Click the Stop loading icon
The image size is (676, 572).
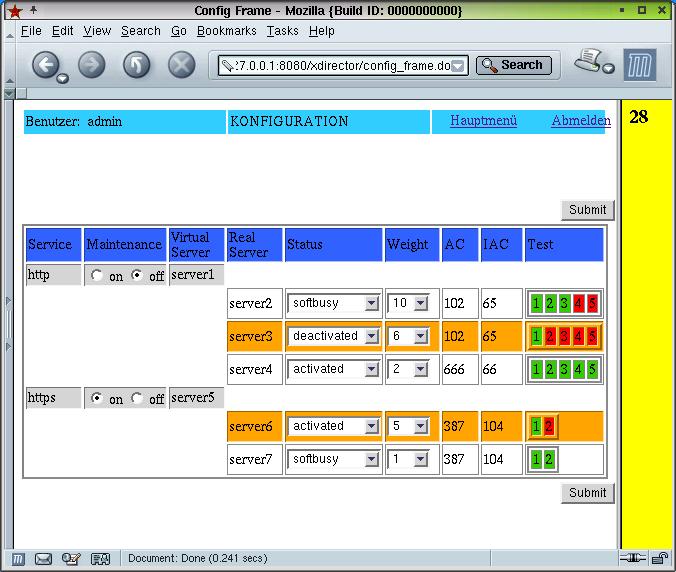pyautogui.click(x=181, y=66)
